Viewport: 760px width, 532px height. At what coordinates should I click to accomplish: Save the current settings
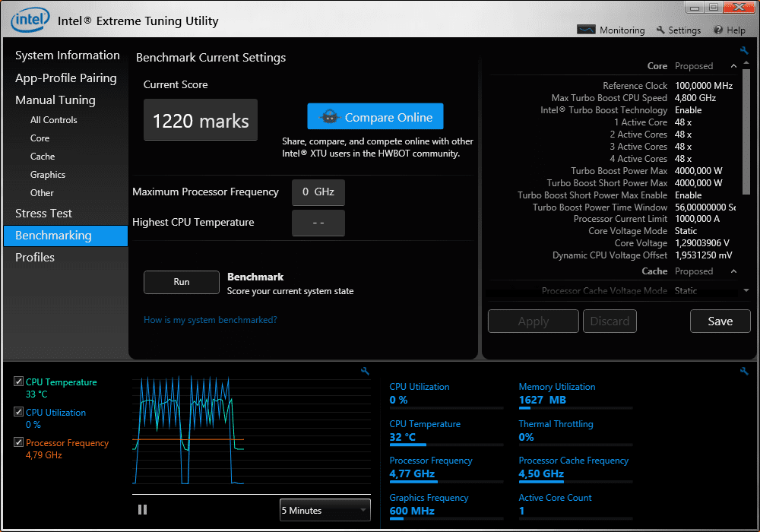(x=720, y=321)
